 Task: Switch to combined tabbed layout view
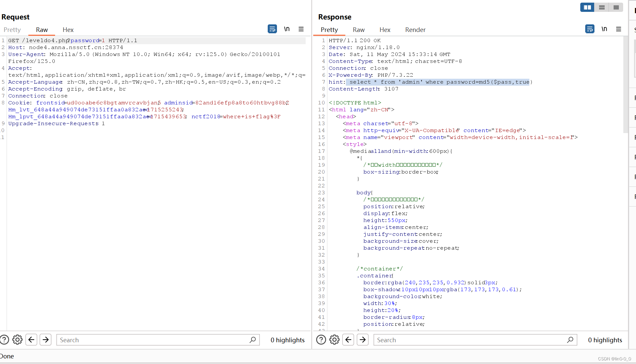pos(616,7)
